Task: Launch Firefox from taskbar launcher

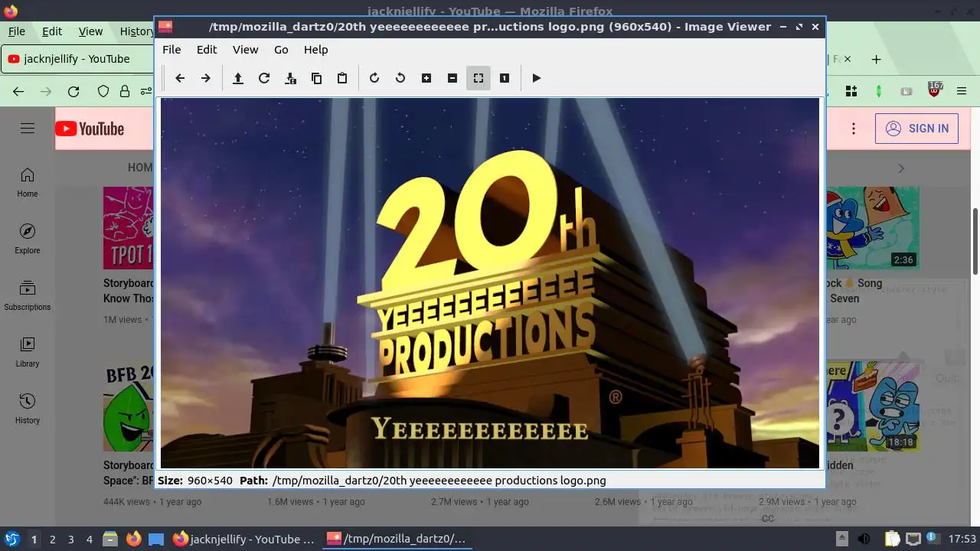Action: 133,539
